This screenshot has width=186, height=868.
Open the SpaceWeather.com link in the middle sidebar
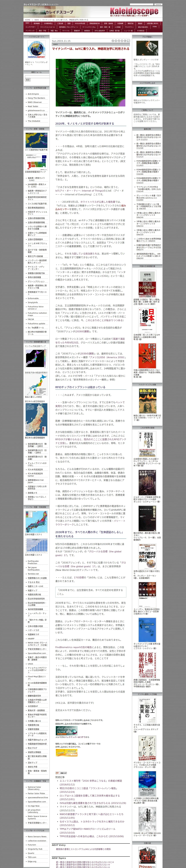tap(37, 653)
